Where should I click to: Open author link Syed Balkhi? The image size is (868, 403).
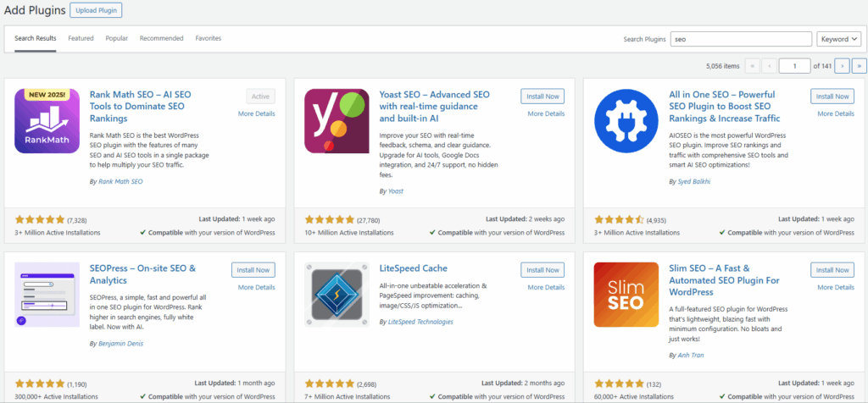[695, 181]
